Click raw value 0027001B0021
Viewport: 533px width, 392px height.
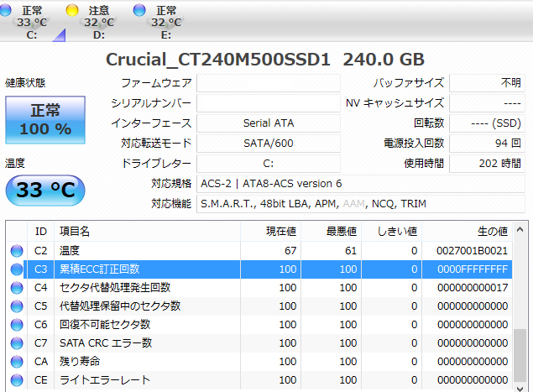[473, 251]
